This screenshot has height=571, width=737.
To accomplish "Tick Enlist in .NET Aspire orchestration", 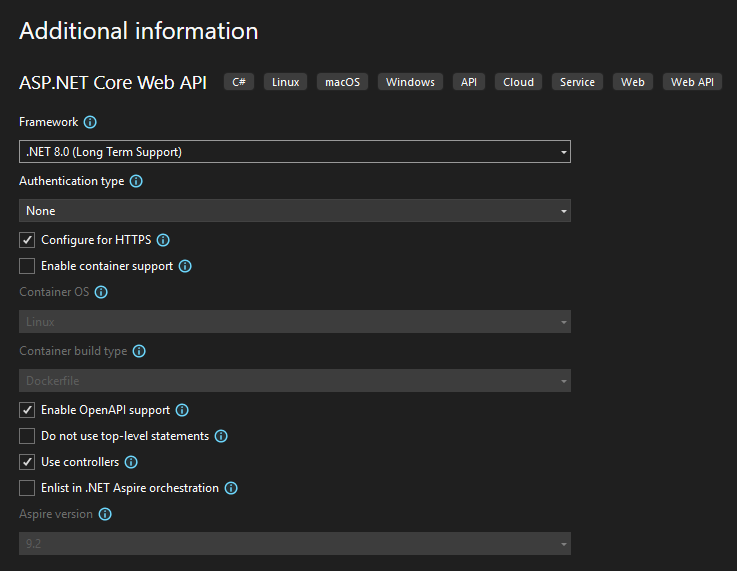I will (27, 488).
